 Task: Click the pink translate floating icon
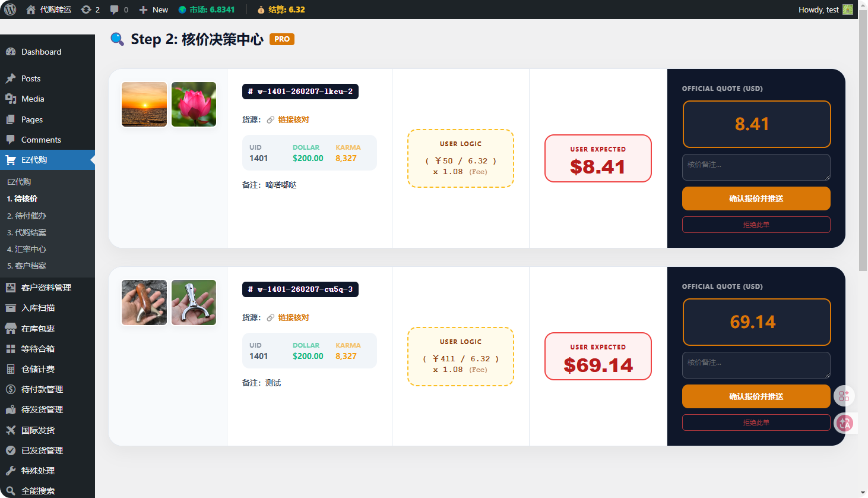click(x=844, y=423)
